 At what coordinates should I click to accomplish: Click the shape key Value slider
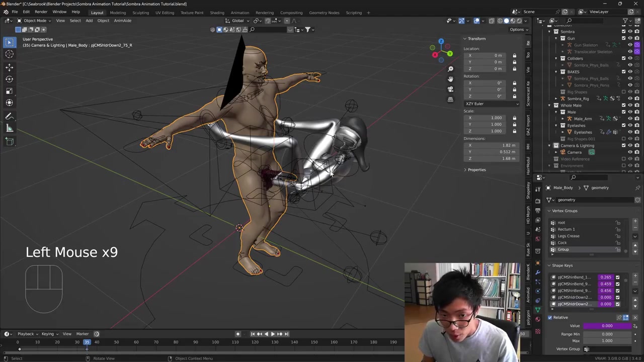tap(607, 326)
